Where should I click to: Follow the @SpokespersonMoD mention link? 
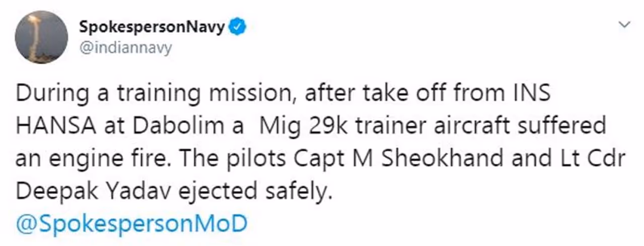coord(131,222)
